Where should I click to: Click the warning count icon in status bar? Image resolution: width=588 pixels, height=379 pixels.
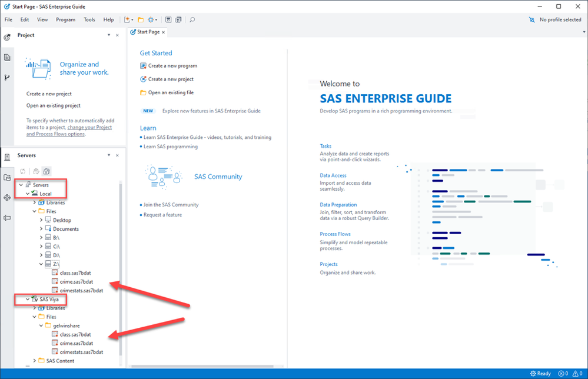pyautogui.click(x=575, y=373)
